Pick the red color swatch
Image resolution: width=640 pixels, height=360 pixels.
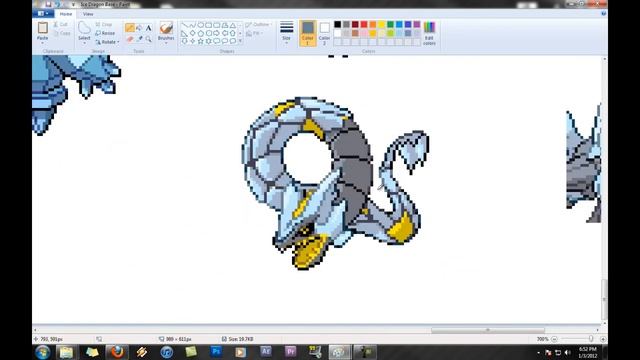364,24
